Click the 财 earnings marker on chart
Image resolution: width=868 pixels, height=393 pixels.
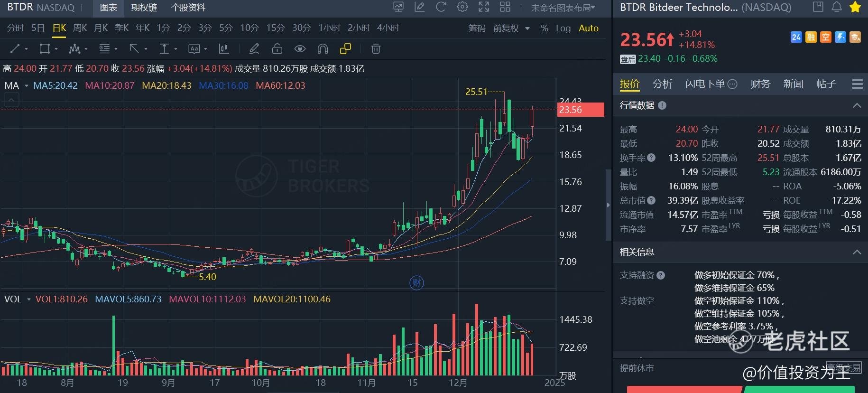pos(416,283)
